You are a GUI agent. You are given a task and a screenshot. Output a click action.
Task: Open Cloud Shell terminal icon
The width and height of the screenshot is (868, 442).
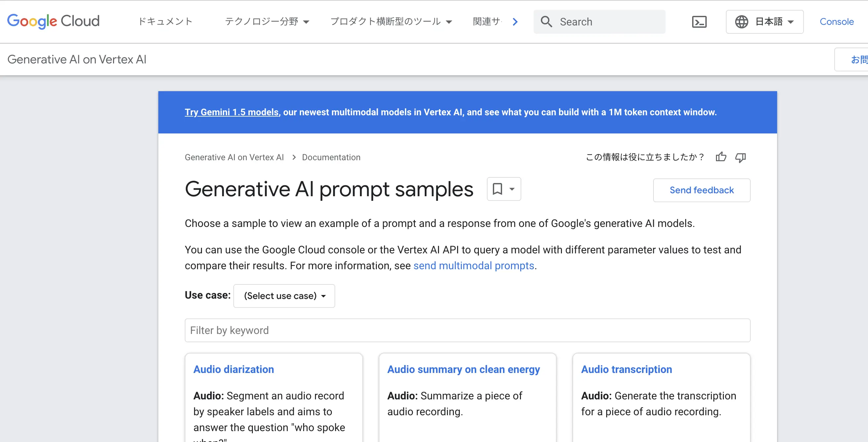point(699,22)
